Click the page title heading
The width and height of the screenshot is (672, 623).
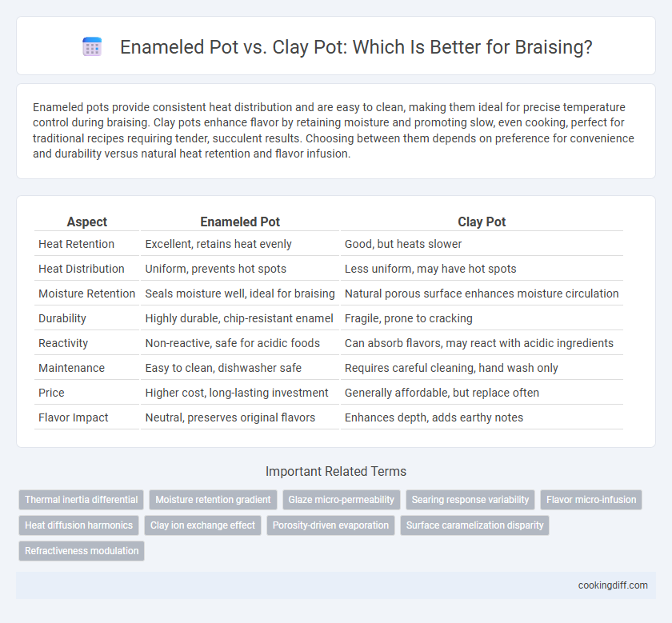tap(356, 47)
